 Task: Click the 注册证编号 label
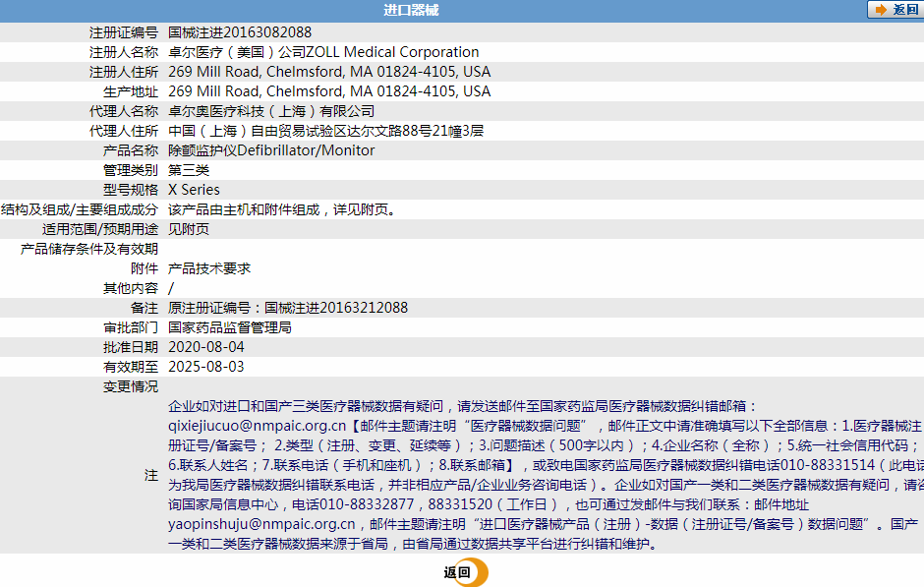pyautogui.click(x=124, y=32)
